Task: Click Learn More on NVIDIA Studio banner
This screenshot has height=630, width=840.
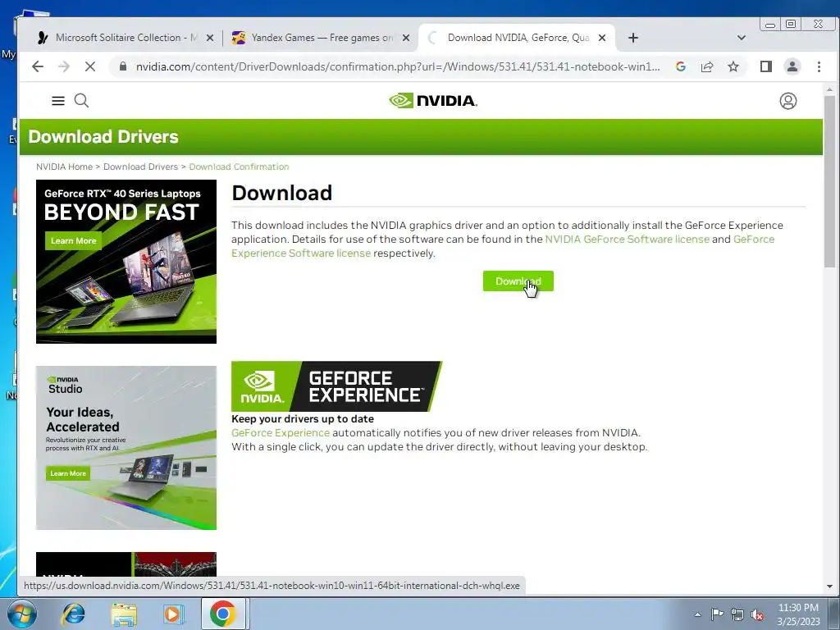Action: click(x=68, y=473)
